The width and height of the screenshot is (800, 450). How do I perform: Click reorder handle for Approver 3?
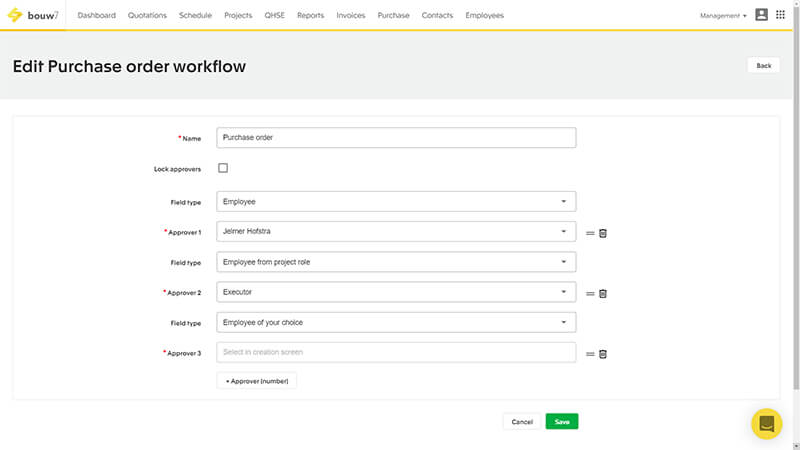pos(590,353)
